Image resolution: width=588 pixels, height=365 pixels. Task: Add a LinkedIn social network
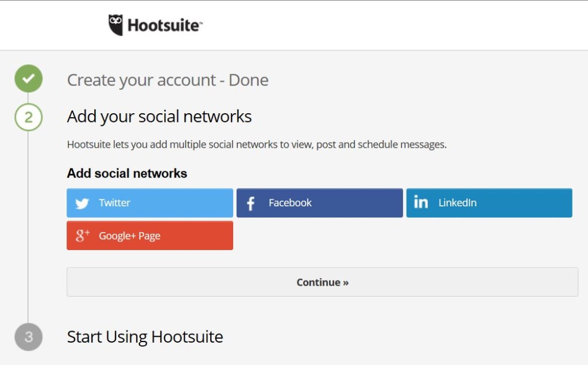(489, 203)
